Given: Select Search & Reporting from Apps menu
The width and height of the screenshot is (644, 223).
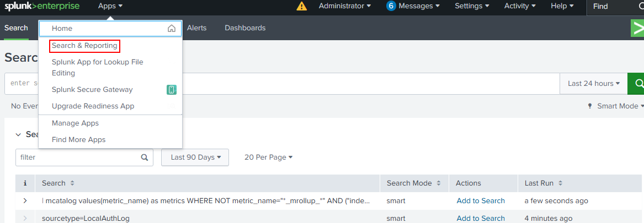Looking at the screenshot, I should [x=84, y=46].
